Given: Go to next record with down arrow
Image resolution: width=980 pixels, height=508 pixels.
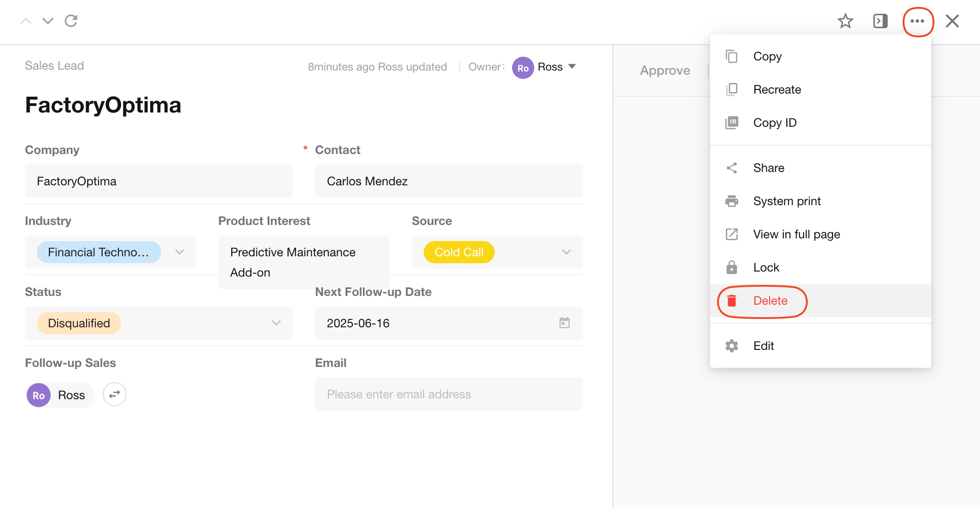Looking at the screenshot, I should click(x=48, y=21).
